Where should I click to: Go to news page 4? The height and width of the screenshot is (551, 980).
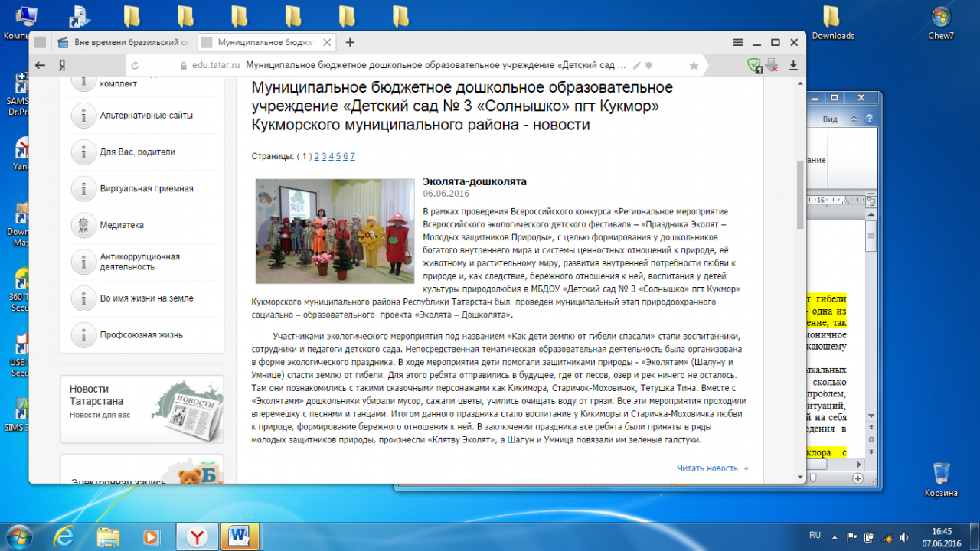pyautogui.click(x=331, y=156)
